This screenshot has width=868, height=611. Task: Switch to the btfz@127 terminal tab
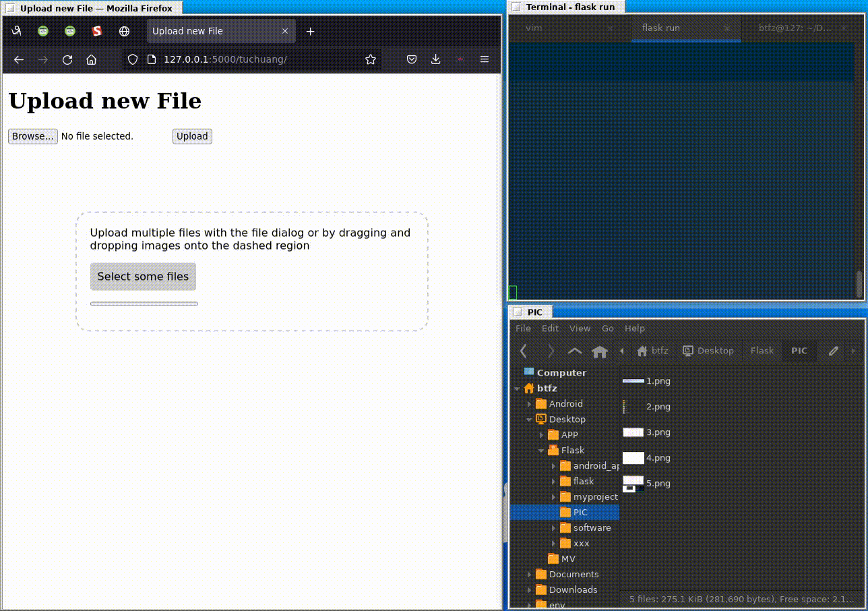pyautogui.click(x=799, y=28)
